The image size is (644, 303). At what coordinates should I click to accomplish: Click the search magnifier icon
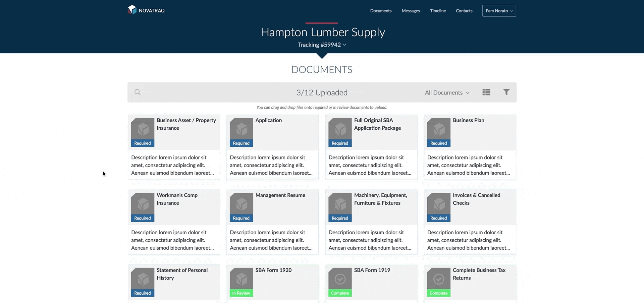click(138, 92)
